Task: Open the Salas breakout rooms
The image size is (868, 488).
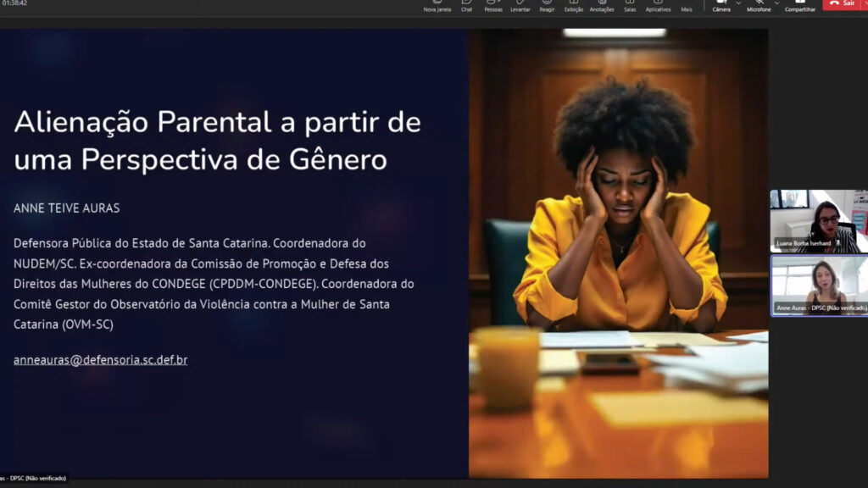Action: tap(630, 5)
